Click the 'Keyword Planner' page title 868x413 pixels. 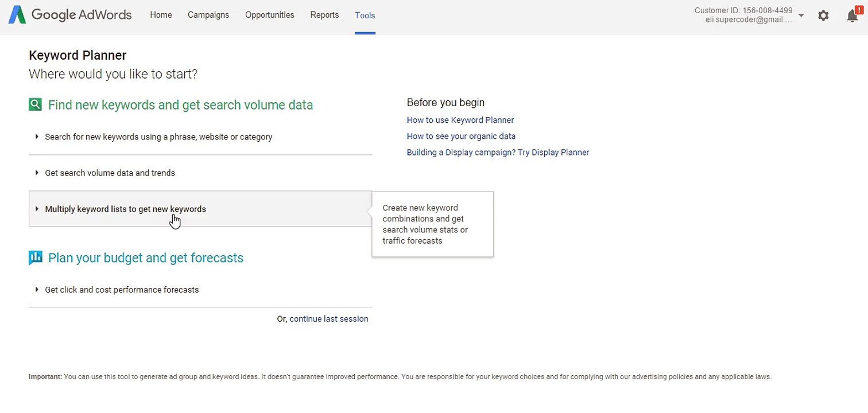(77, 55)
